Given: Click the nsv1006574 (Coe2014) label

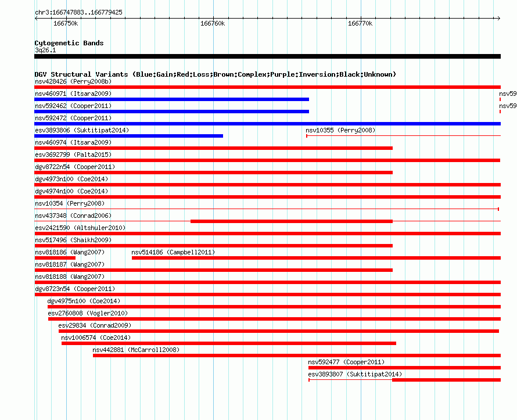Looking at the screenshot, I should tap(96, 338).
